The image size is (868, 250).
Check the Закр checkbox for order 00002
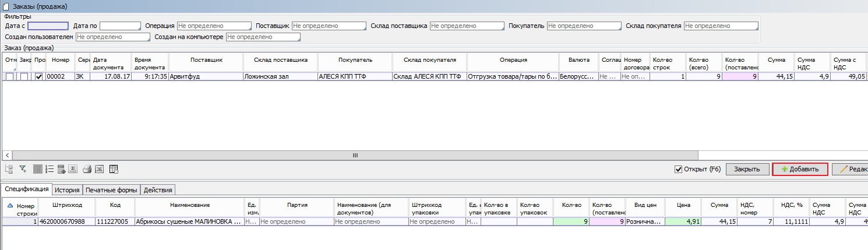24,76
